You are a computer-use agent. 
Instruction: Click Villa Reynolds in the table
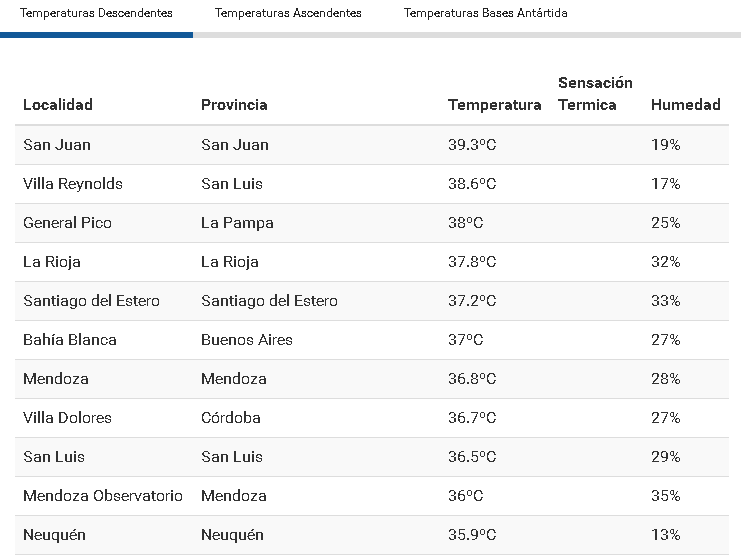click(x=73, y=184)
